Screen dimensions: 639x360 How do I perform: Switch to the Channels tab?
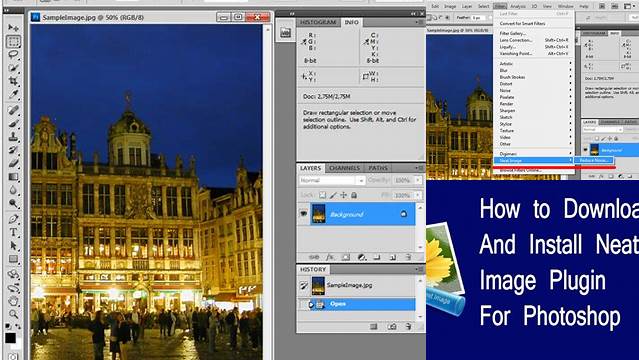coord(344,168)
